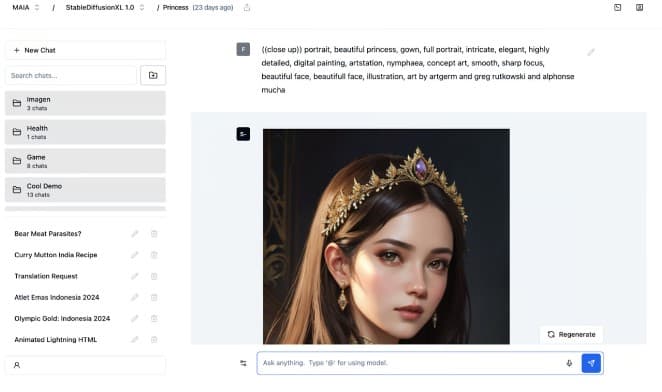The height and width of the screenshot is (392, 662).
Task: Expand the Game folder
Action: [85, 161]
